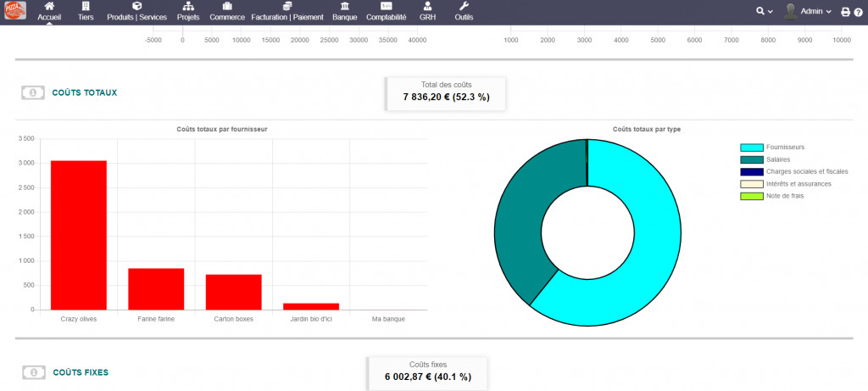Click the Commerce briefcase icon
The width and height of the screenshot is (868, 391).
pyautogui.click(x=227, y=7)
